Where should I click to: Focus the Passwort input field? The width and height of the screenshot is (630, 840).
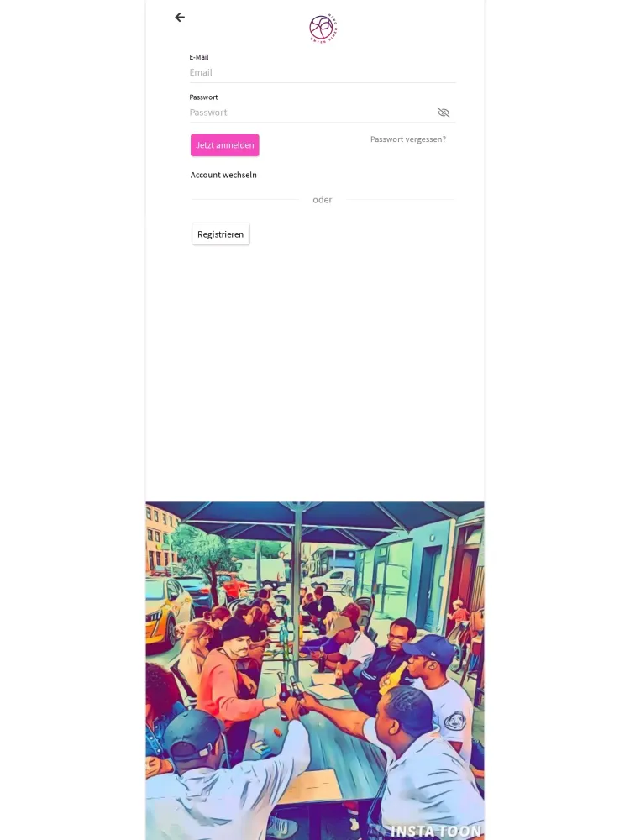[x=311, y=113]
